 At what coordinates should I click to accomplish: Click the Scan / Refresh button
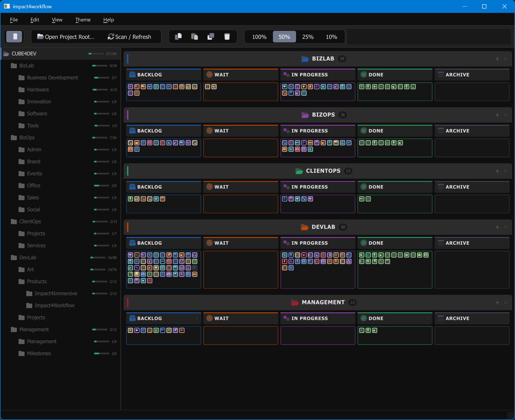(x=129, y=37)
